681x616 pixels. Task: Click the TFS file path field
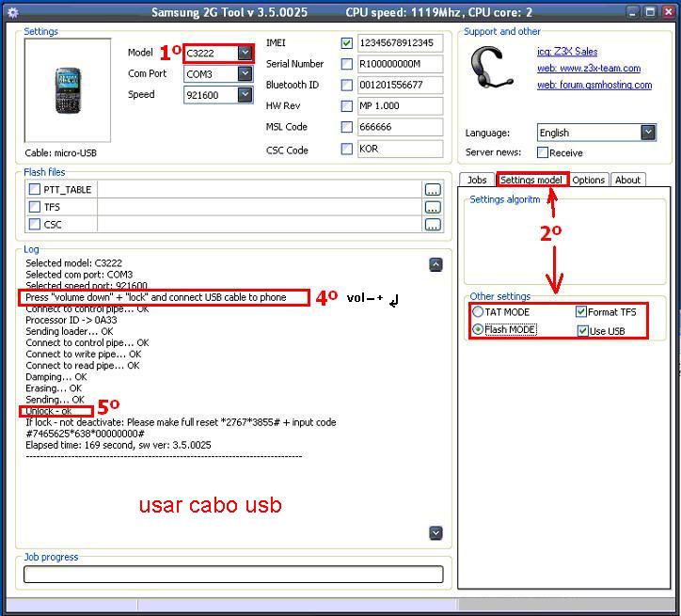[260, 207]
